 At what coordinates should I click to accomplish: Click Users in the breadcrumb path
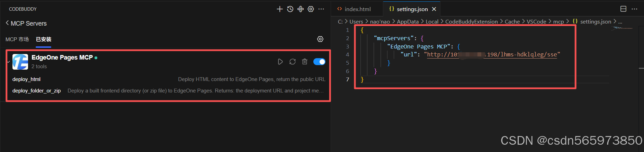pyautogui.click(x=356, y=21)
